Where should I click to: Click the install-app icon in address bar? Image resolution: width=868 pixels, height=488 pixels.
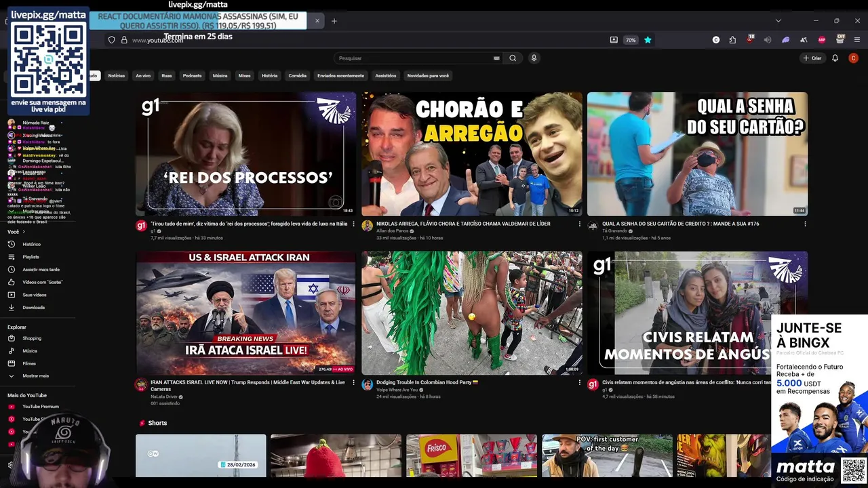(x=614, y=40)
